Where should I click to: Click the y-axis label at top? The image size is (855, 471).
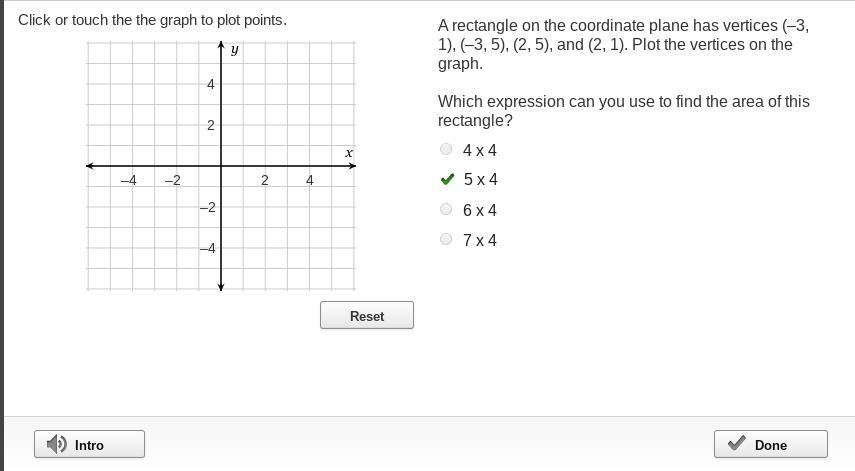[x=234, y=49]
